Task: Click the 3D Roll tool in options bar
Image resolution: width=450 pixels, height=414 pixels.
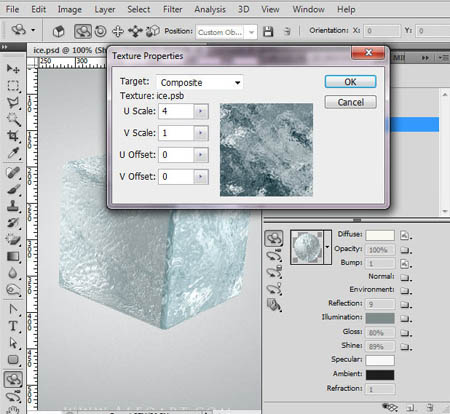Action: point(100,31)
